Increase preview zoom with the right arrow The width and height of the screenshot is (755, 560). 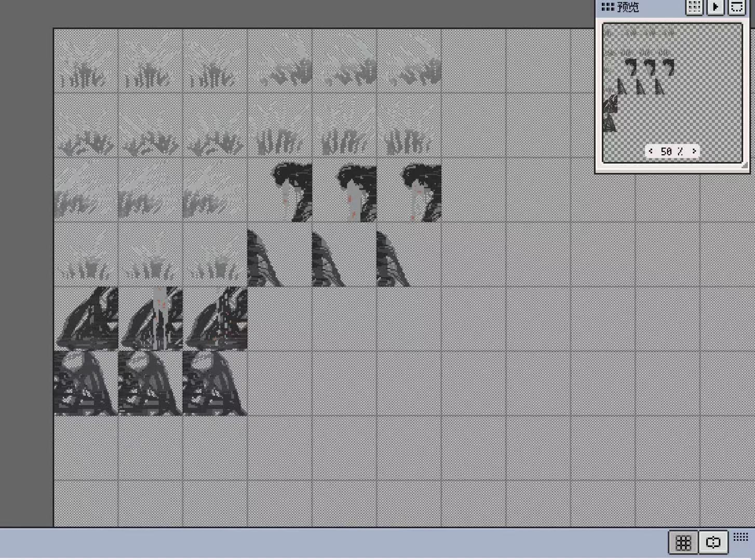694,151
